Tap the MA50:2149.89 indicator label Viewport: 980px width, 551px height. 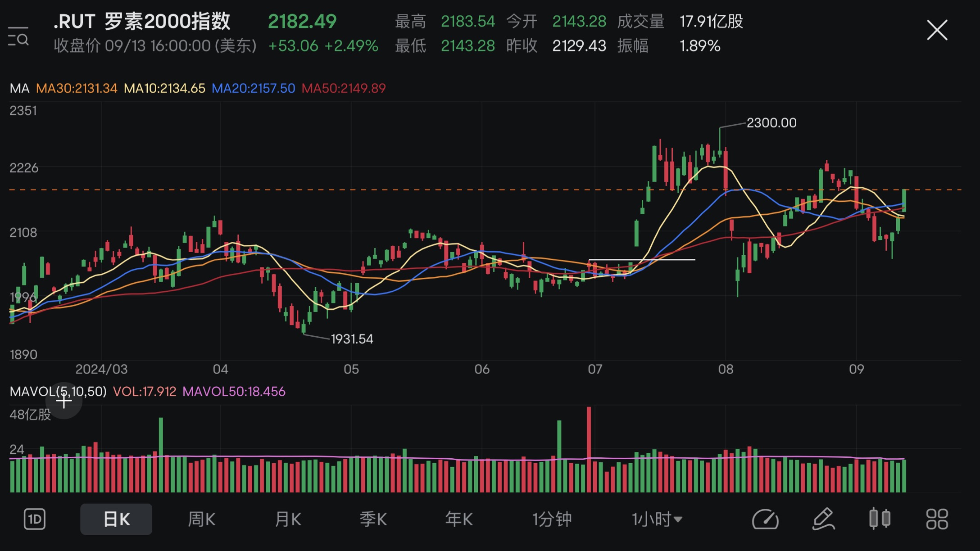coord(344,88)
